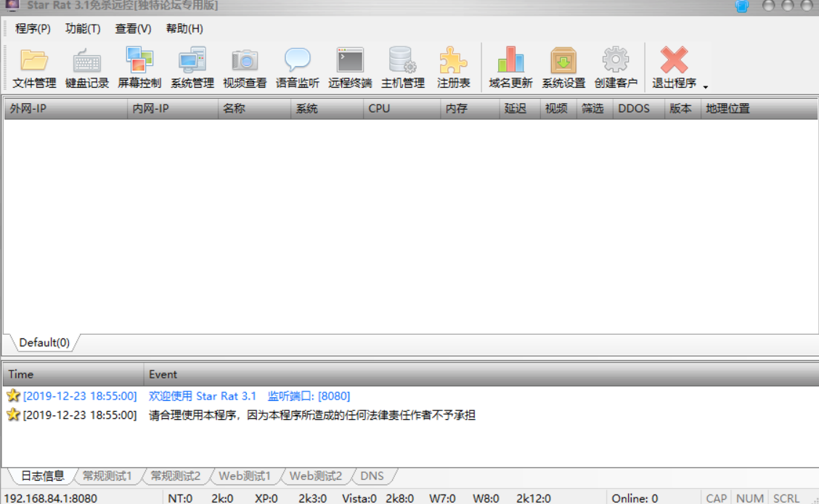Click the Event log column header
The width and height of the screenshot is (819, 504).
(481, 375)
